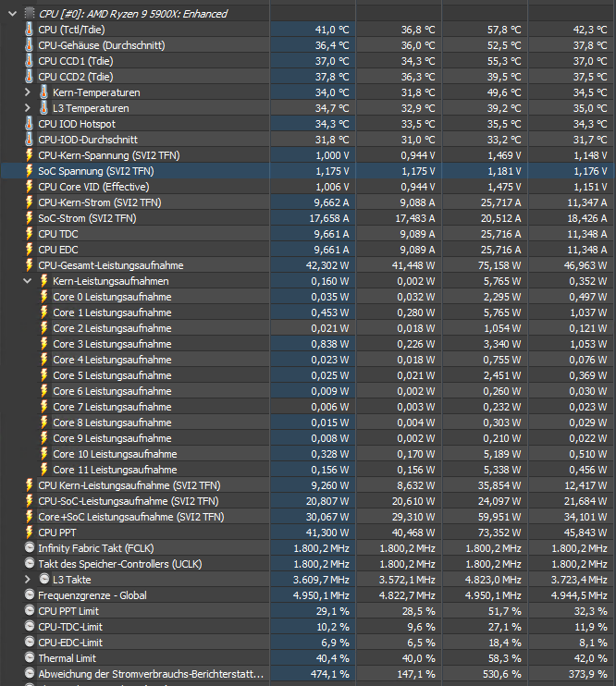Click the lightning icon of CPU Core VID (Effective)
The width and height of the screenshot is (616, 686).
29,187
